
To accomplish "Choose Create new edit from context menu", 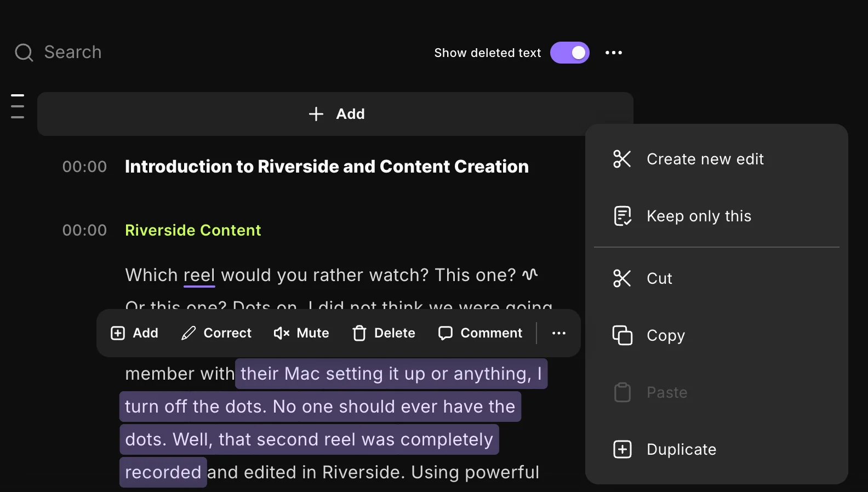I will point(717,159).
